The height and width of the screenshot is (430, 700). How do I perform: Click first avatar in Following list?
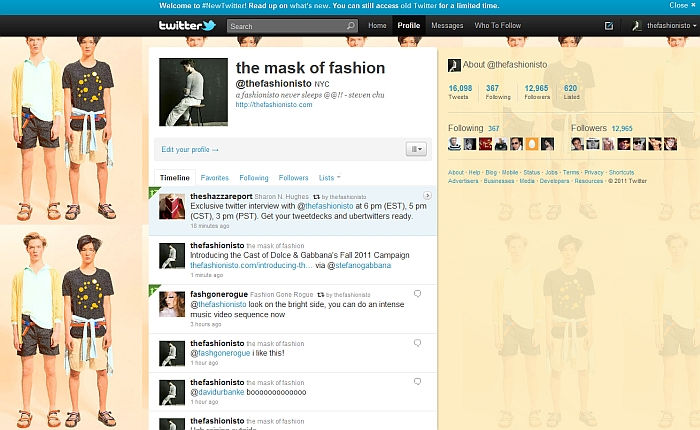click(455, 144)
